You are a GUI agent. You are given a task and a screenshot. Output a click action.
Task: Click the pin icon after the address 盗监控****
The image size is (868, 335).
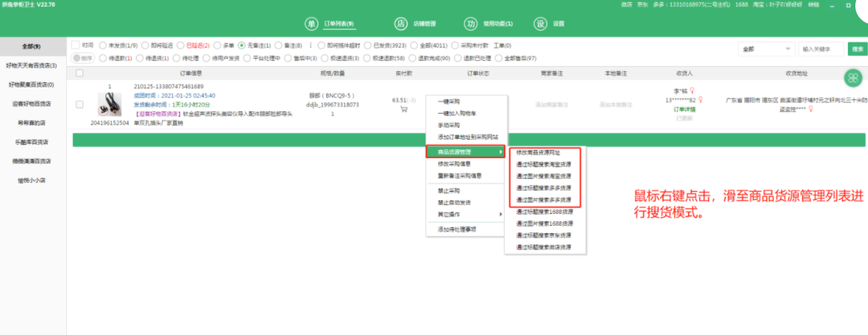click(x=811, y=109)
